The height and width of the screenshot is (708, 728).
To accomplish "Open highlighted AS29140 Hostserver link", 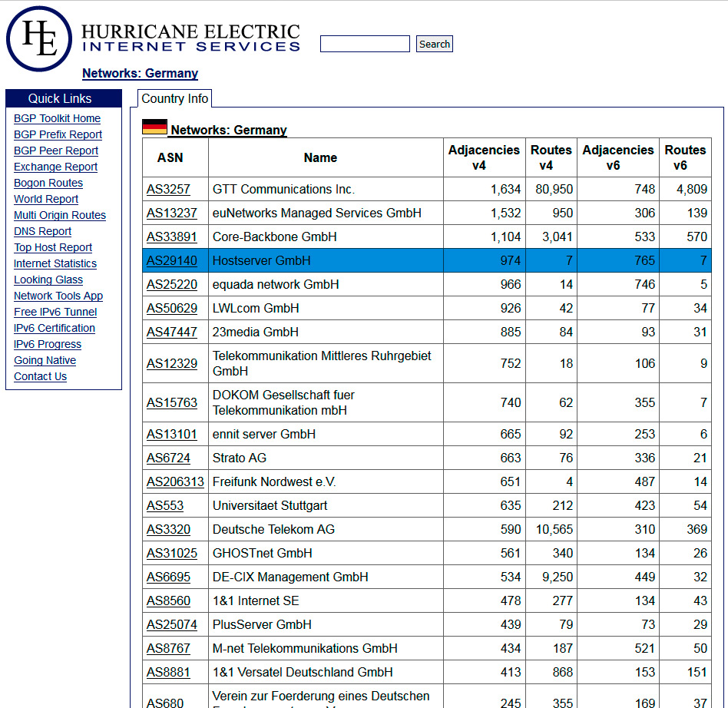I will 172,261.
